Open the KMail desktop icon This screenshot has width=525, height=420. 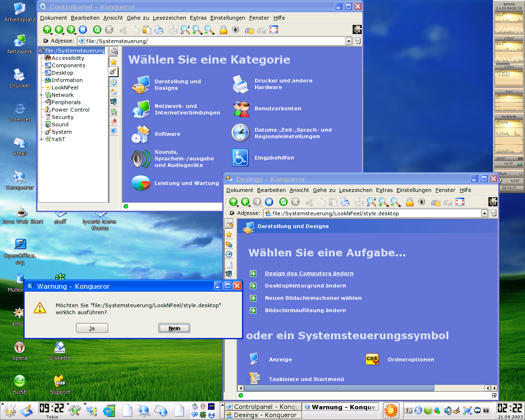pyautogui.click(x=20, y=147)
